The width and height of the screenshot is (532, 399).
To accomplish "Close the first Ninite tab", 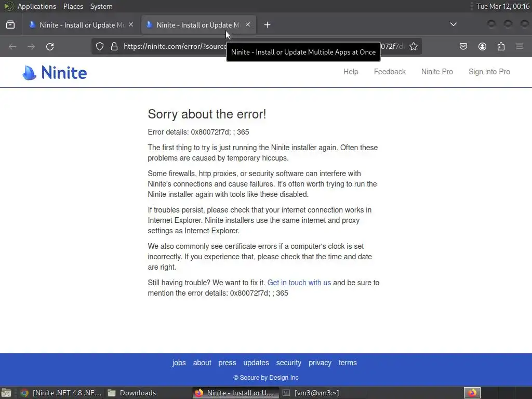I will click(x=131, y=25).
